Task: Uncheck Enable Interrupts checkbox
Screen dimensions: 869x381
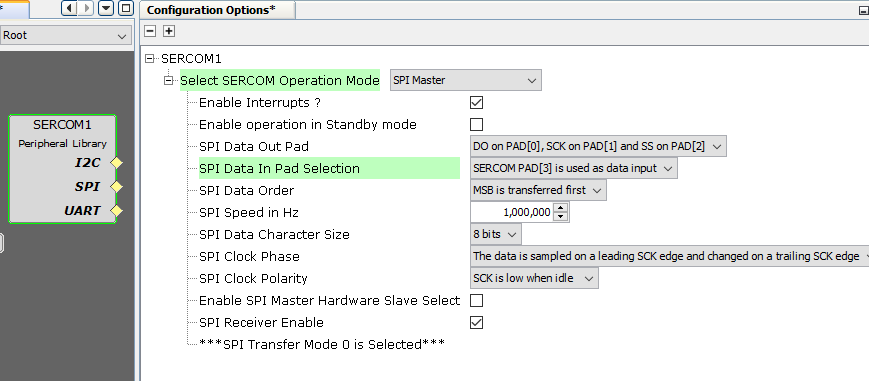Action: (x=476, y=103)
